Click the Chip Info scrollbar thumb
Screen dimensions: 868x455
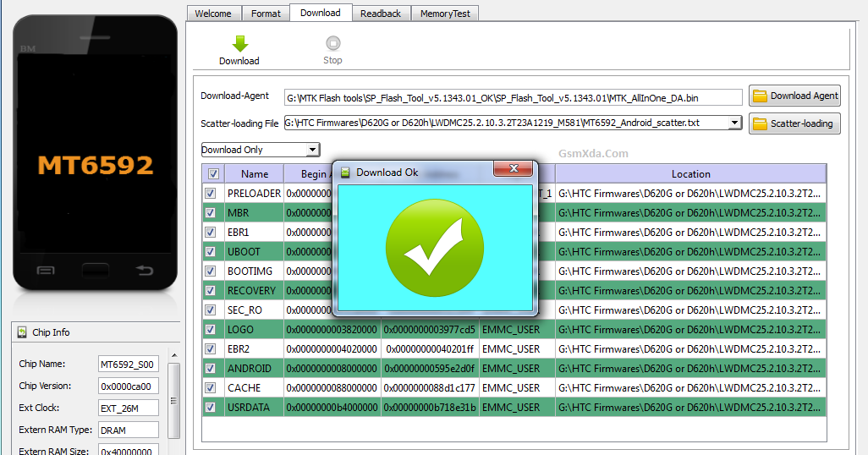click(x=173, y=400)
